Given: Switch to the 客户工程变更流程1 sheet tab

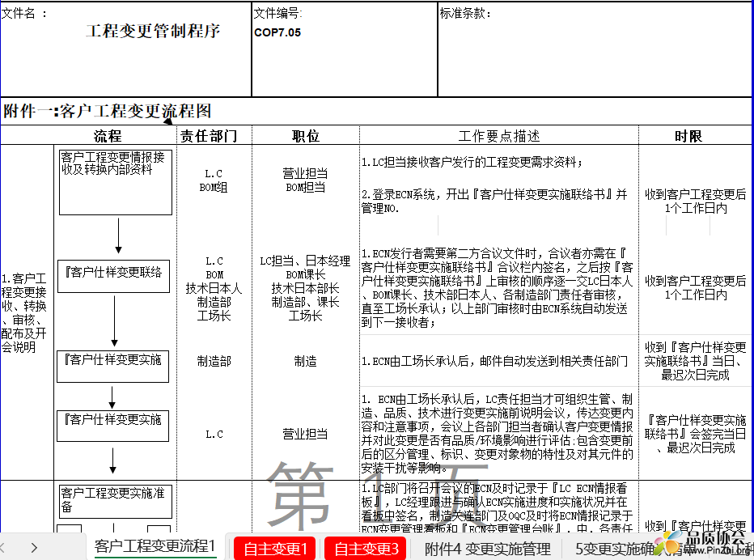Looking at the screenshot, I should click(x=155, y=546).
